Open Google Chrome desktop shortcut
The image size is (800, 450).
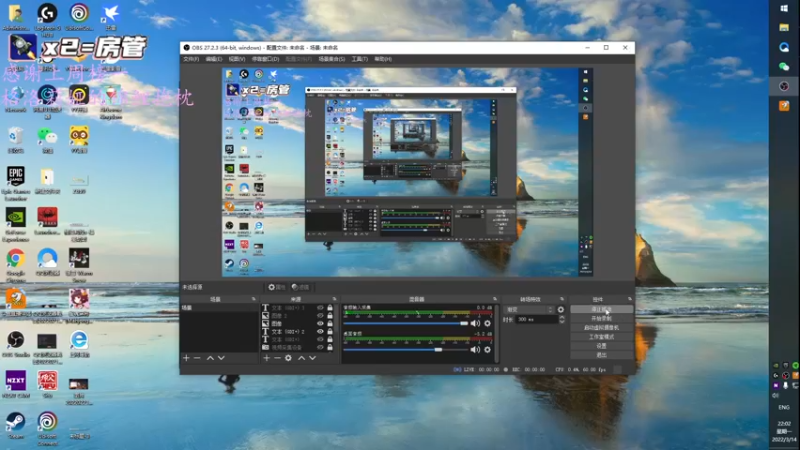(x=16, y=266)
